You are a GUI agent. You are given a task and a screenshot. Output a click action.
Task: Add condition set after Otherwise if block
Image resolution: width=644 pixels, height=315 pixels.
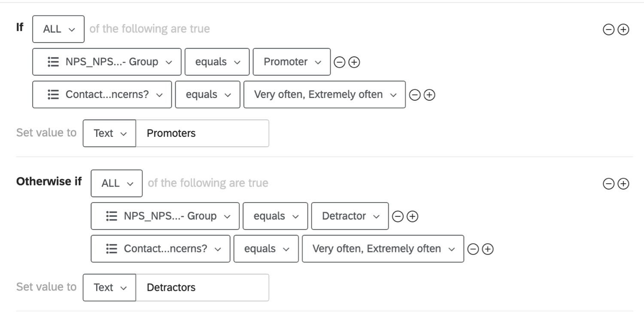pos(623,184)
